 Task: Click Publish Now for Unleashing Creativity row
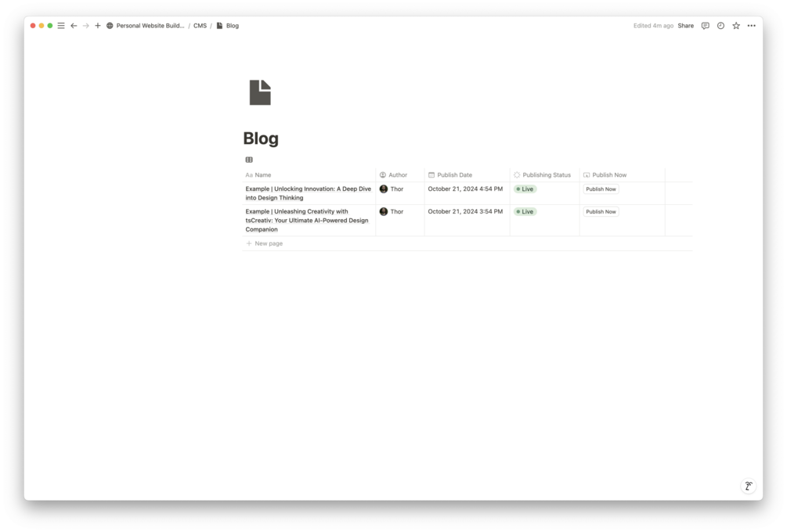tap(601, 211)
